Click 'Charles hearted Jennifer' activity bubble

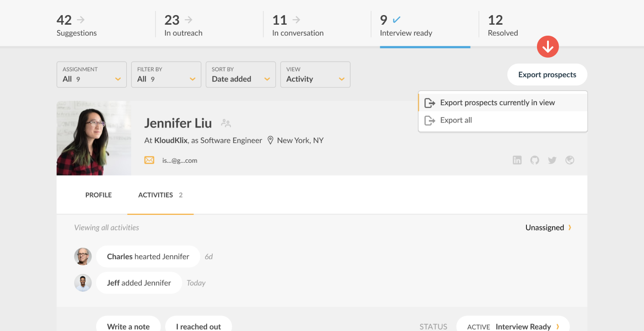point(148,256)
